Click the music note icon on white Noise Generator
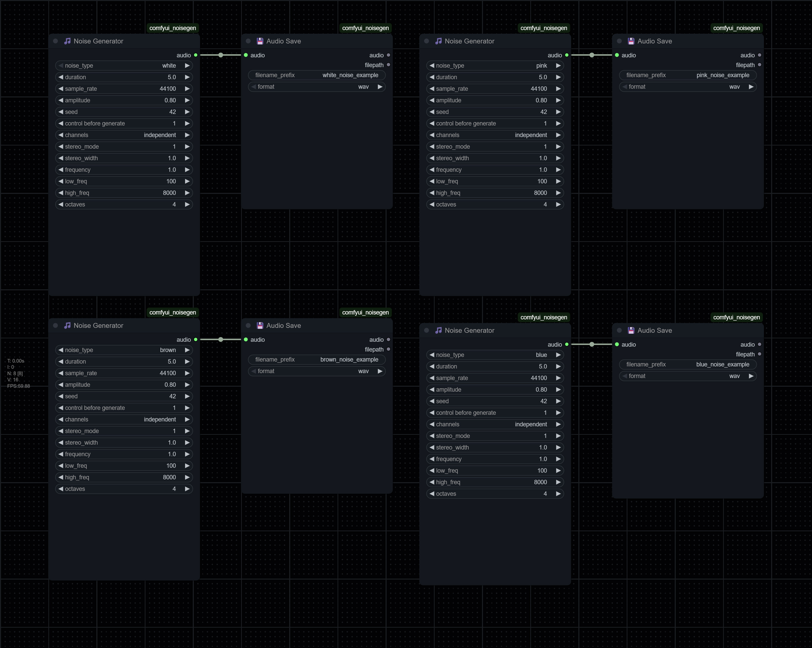The height and width of the screenshot is (648, 812). click(x=67, y=41)
